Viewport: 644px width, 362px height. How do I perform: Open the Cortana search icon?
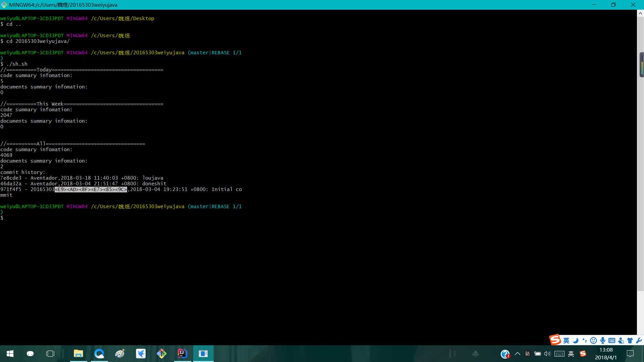point(30,354)
